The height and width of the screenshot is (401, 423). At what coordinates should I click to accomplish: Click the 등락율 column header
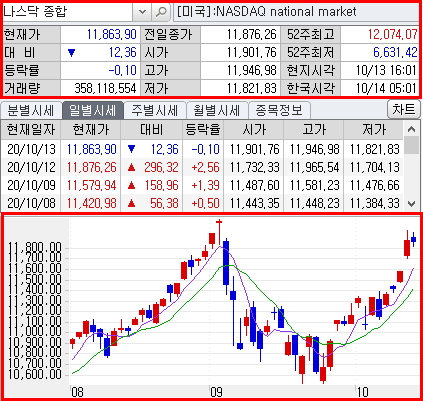203,129
